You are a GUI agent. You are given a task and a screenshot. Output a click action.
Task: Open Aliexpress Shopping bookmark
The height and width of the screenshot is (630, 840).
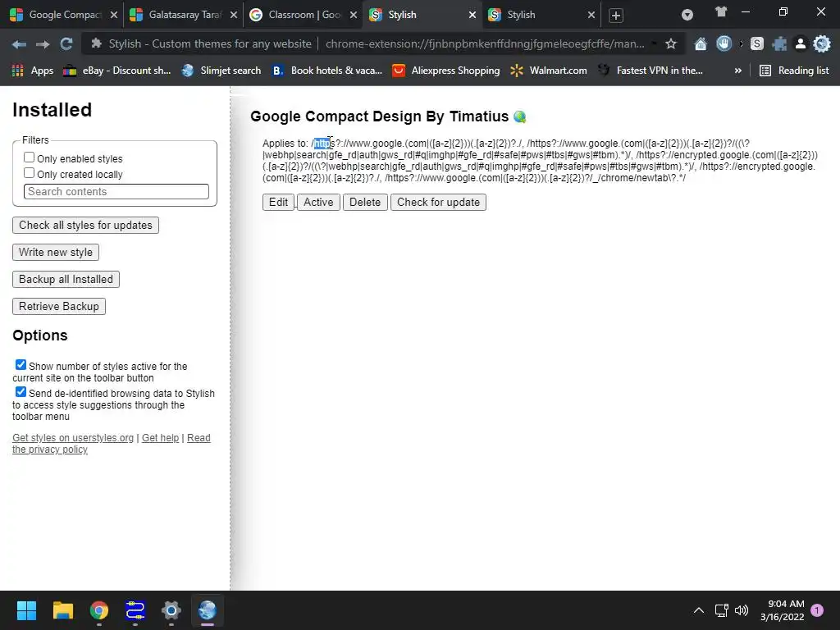tap(446, 71)
